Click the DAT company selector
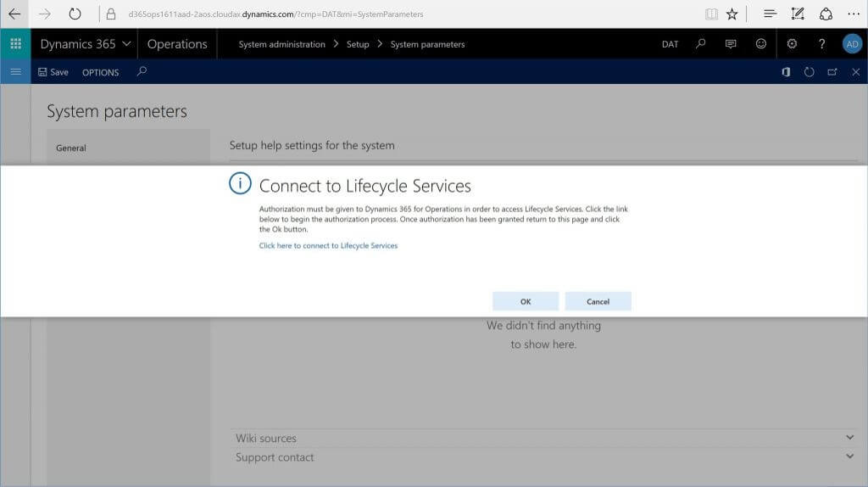Viewport: 868px width, 487px height. coord(670,44)
